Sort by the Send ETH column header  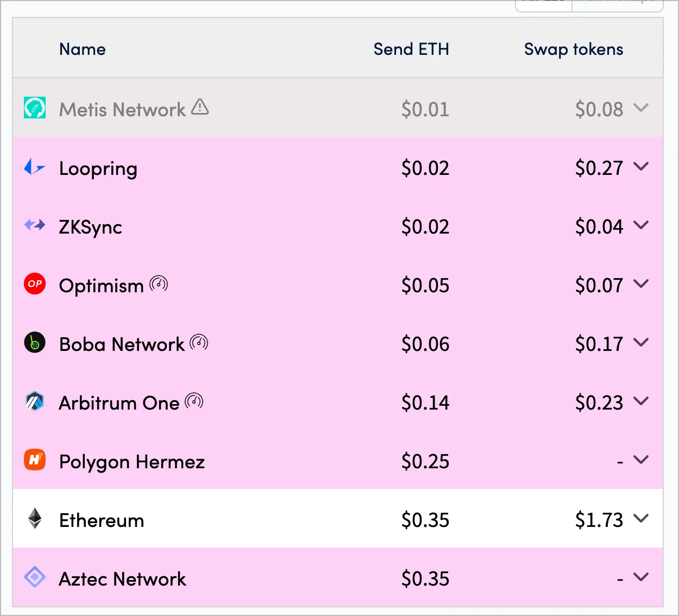[x=411, y=49]
